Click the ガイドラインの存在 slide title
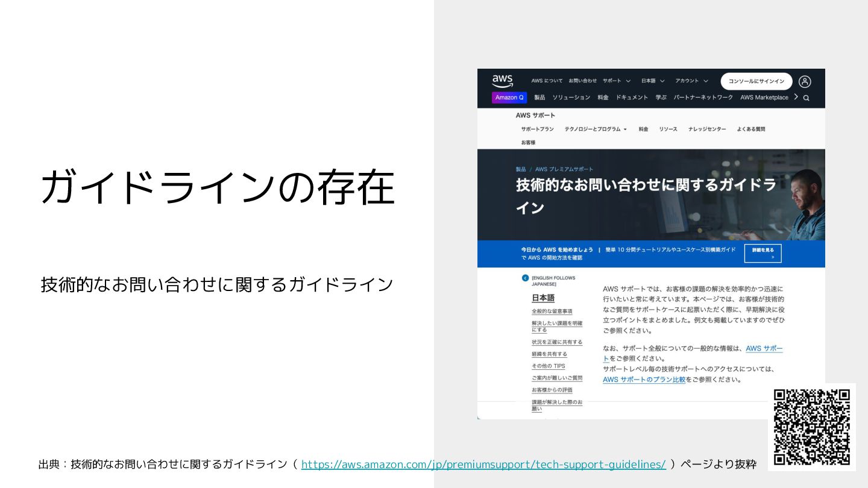The width and height of the screenshot is (868, 488). pos(217,187)
